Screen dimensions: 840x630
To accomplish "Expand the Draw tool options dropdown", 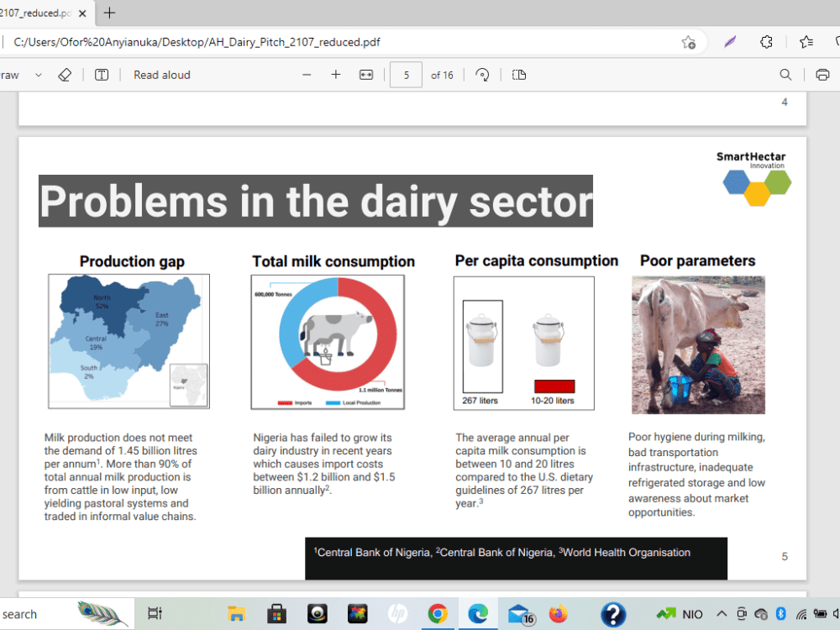I will 38,75.
